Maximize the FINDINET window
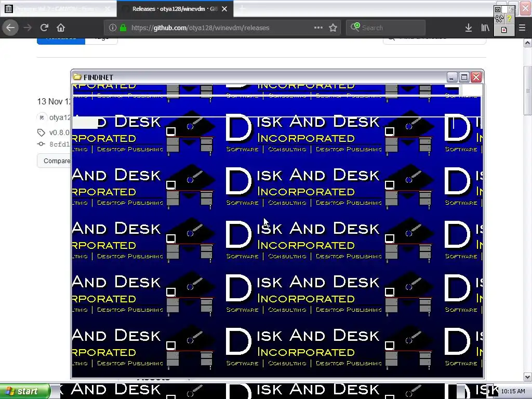Viewport: 532px width, 399px height. pyautogui.click(x=464, y=77)
